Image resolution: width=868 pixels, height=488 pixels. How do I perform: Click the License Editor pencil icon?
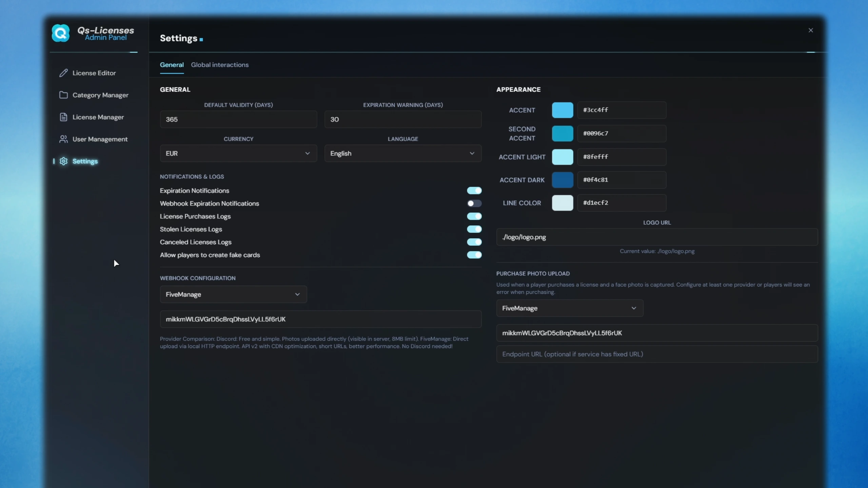63,73
